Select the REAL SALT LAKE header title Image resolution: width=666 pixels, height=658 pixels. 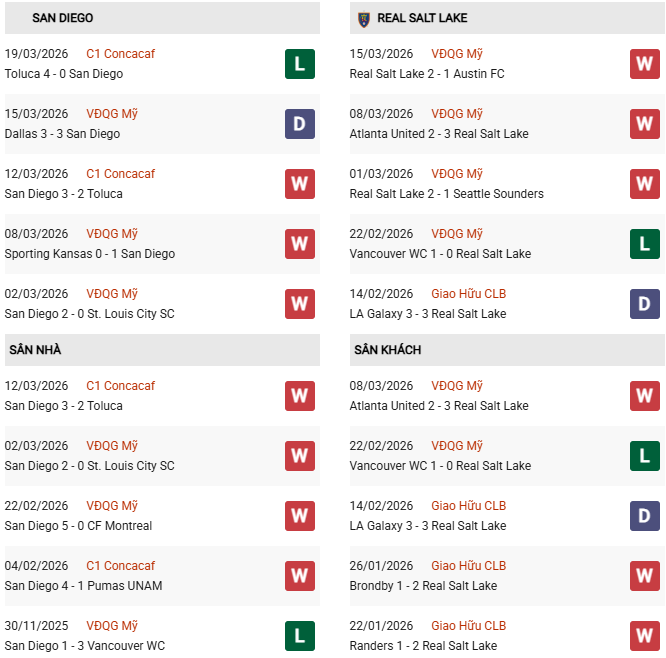pyautogui.click(x=422, y=18)
